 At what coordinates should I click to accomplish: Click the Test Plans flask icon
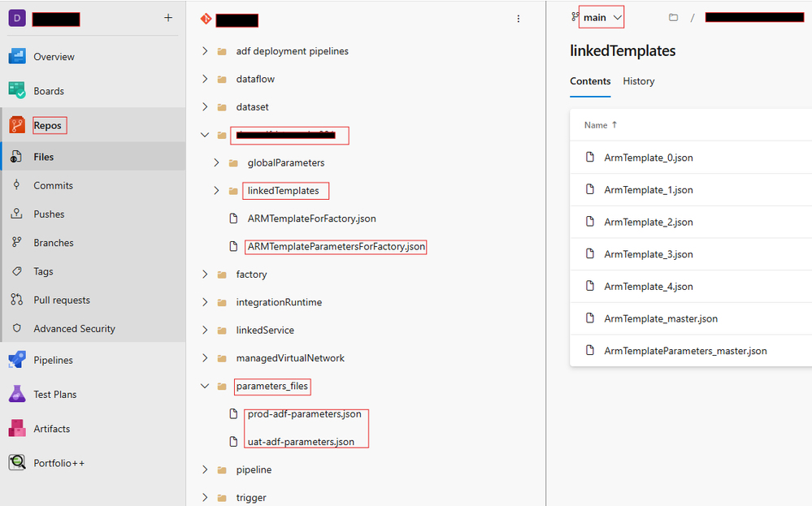pyautogui.click(x=17, y=394)
